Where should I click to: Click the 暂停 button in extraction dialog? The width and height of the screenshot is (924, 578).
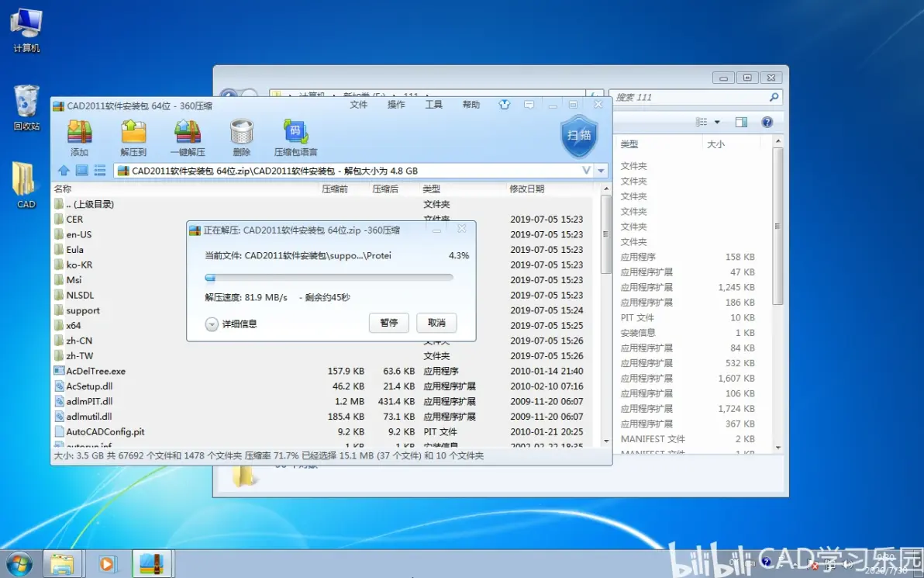389,323
